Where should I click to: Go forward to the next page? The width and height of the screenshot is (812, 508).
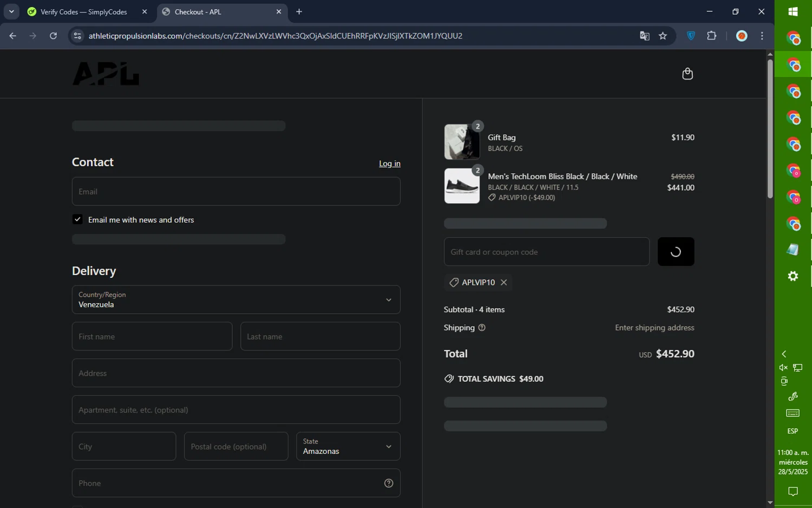pos(33,36)
